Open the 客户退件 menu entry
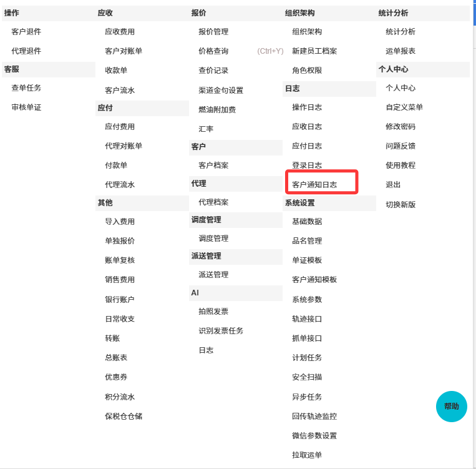Screen dimensions: 476x469 pos(26,32)
